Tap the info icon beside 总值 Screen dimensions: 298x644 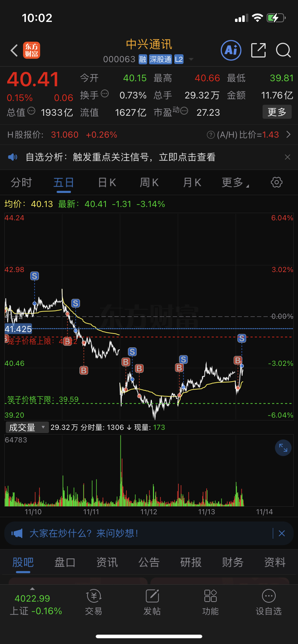pos(31,111)
